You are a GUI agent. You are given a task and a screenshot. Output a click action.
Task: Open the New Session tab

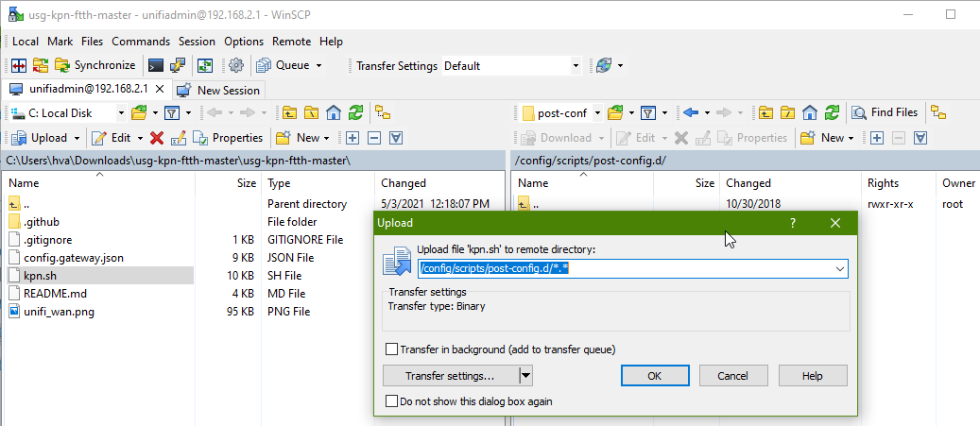218,90
